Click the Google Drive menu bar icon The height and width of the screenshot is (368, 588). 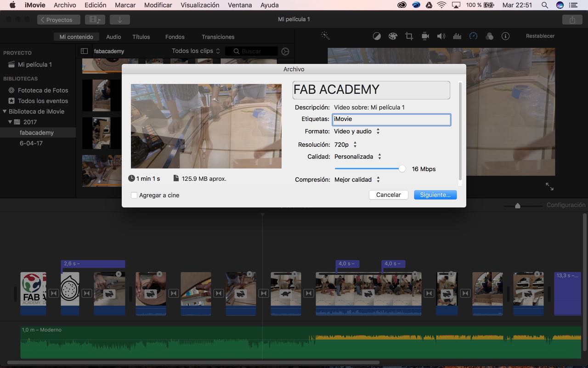429,5
